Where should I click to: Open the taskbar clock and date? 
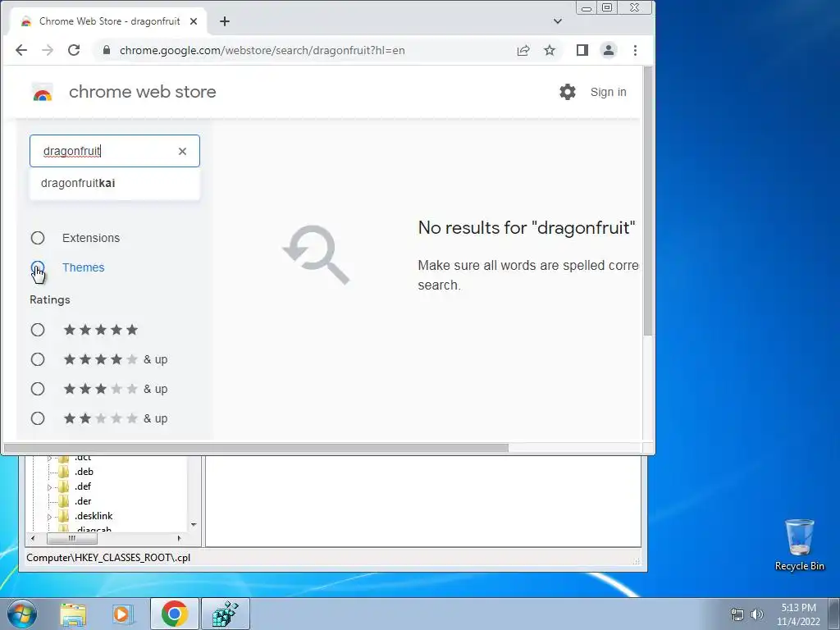(x=798, y=614)
